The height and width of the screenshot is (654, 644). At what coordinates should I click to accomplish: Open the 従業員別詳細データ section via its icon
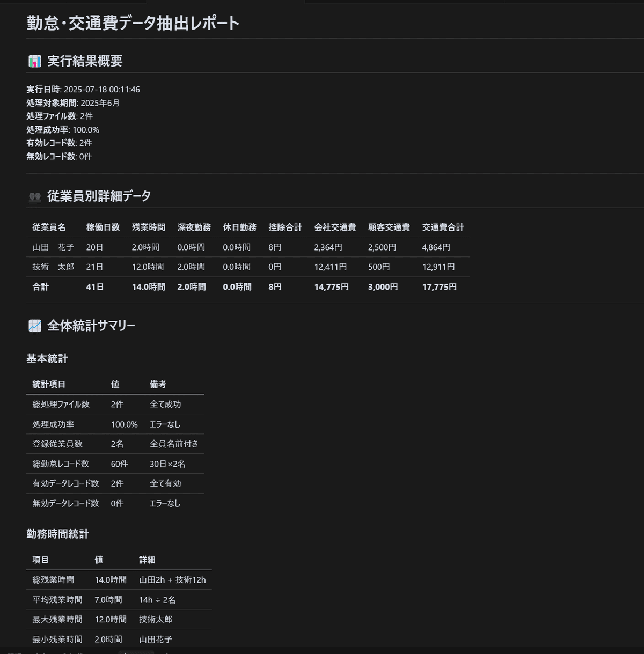[34, 196]
